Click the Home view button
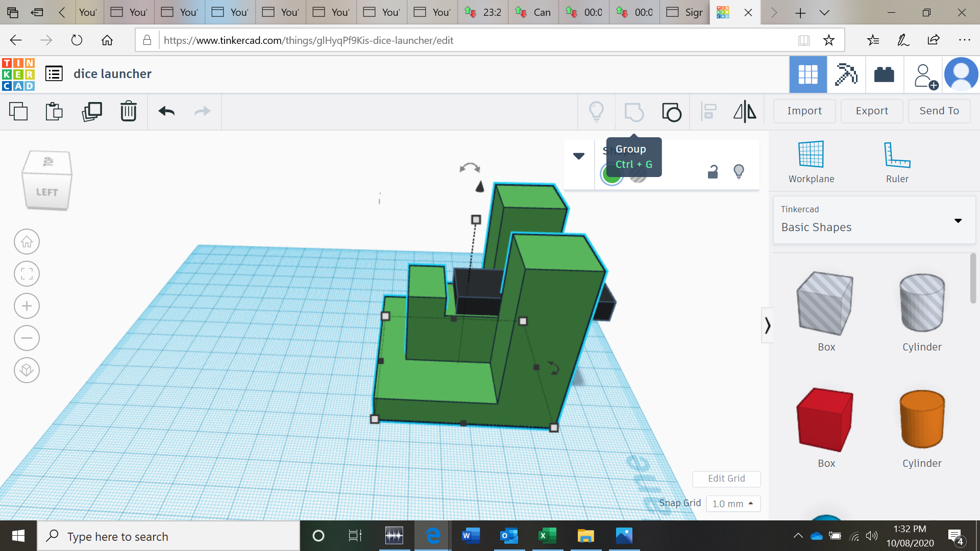 (x=27, y=242)
